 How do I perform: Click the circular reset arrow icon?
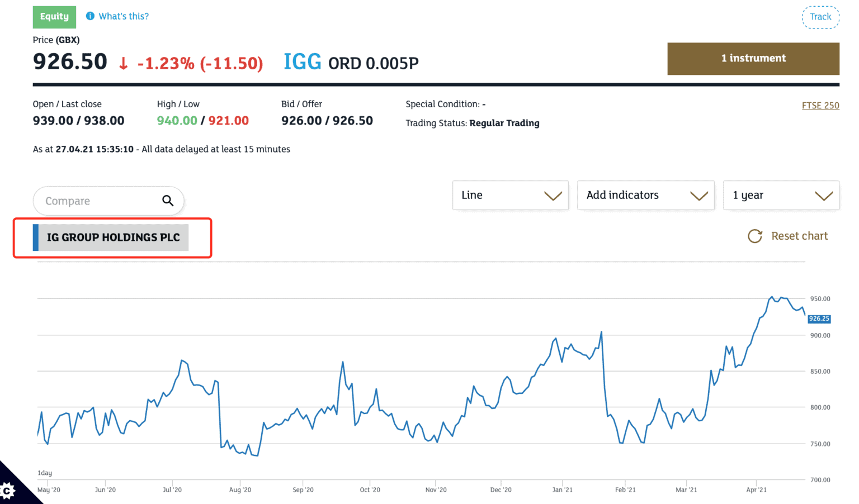pyautogui.click(x=755, y=236)
